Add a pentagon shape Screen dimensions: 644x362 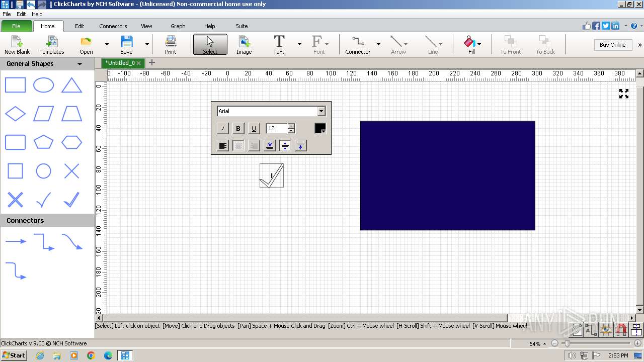pos(43,142)
